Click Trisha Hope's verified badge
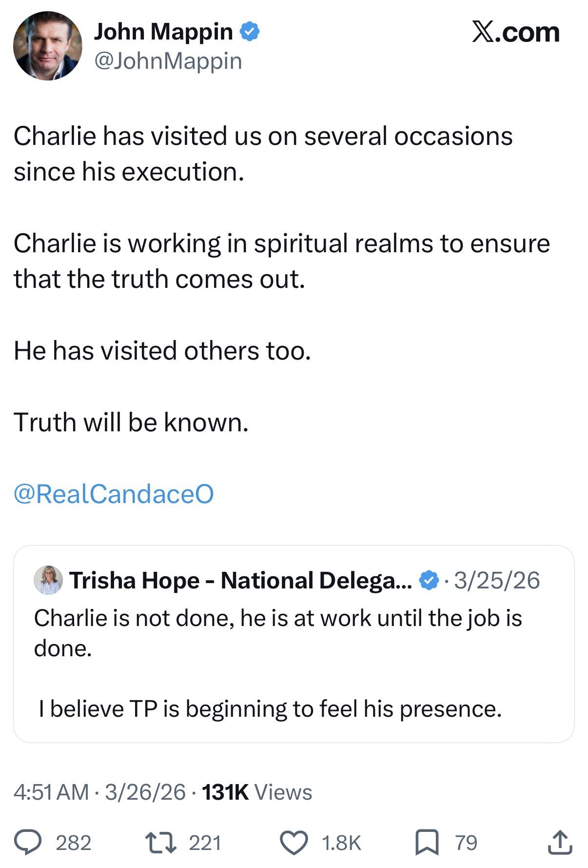 click(x=429, y=581)
